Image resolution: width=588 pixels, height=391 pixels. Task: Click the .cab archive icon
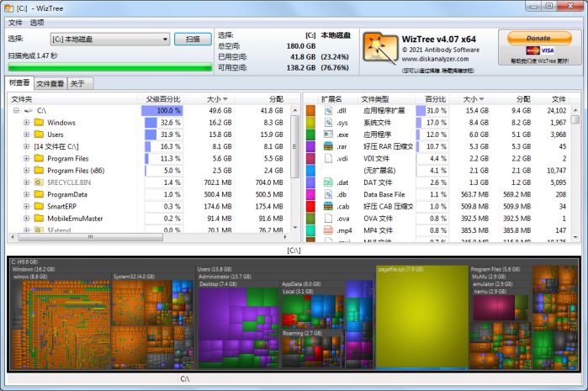[329, 206]
